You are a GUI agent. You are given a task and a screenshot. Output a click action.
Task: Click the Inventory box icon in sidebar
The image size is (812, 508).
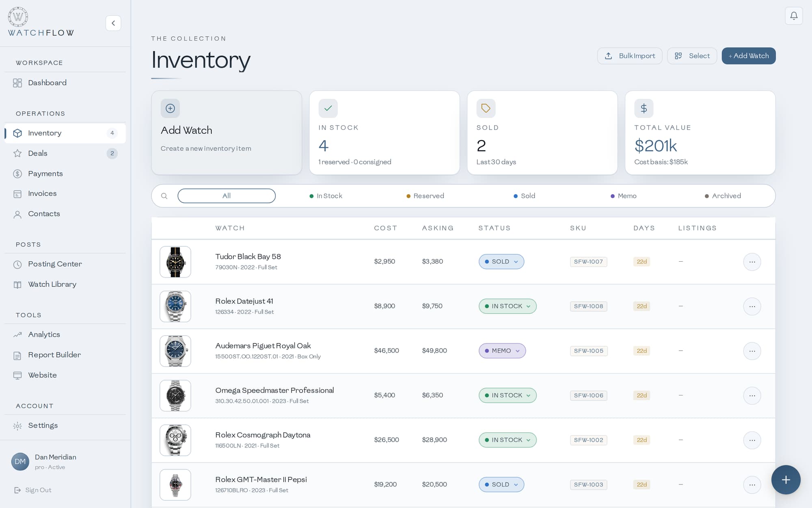[x=17, y=133]
